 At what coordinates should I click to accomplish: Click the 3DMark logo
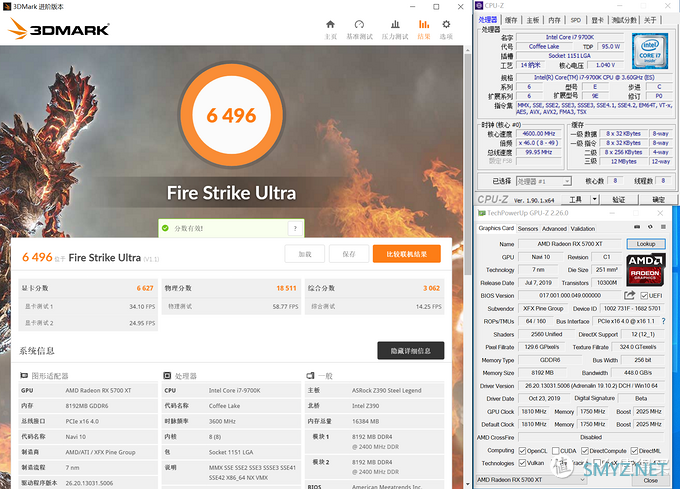tap(59, 29)
